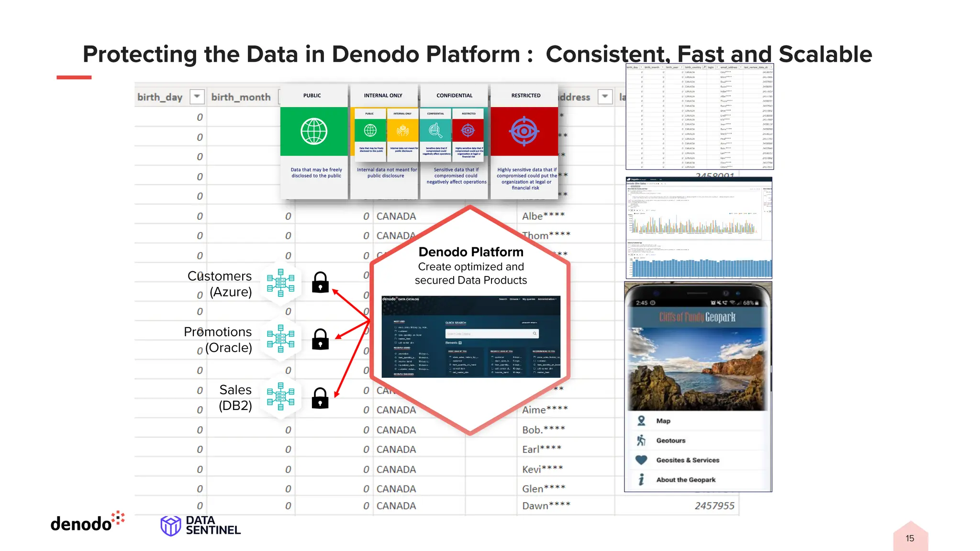Expand the Administration menu in Data Catalog
Image resolution: width=980 pixels, height=551 pixels.
click(547, 299)
